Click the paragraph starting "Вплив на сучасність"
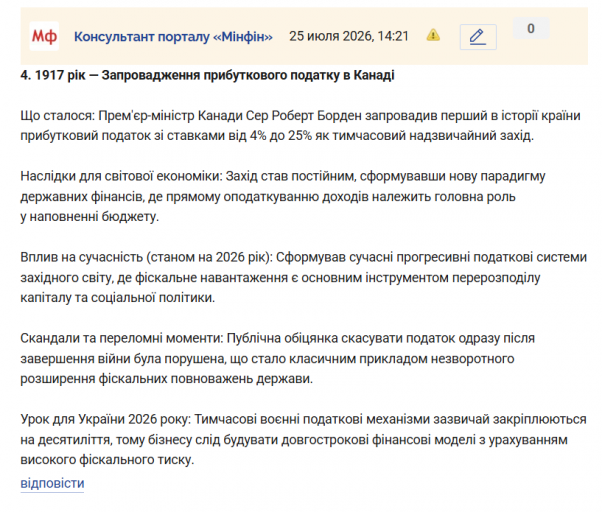The height and width of the screenshot is (512, 602). (303, 277)
